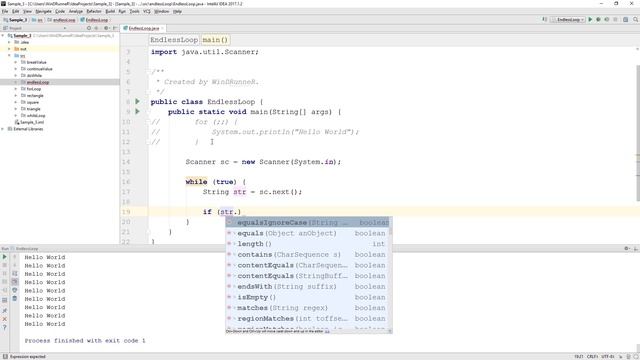Expand the breakValue package
The width and height of the screenshot is (640, 360).
pyautogui.click(x=16, y=62)
